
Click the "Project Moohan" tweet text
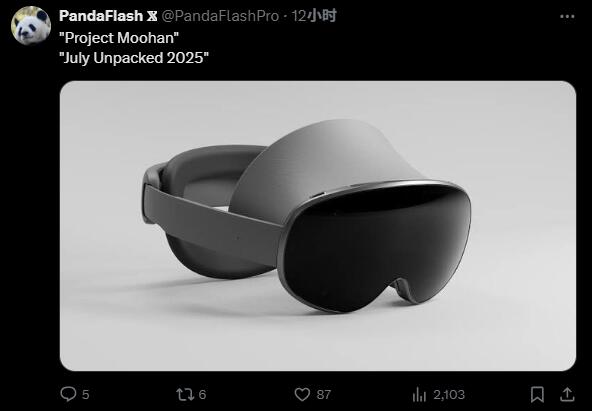pos(119,38)
